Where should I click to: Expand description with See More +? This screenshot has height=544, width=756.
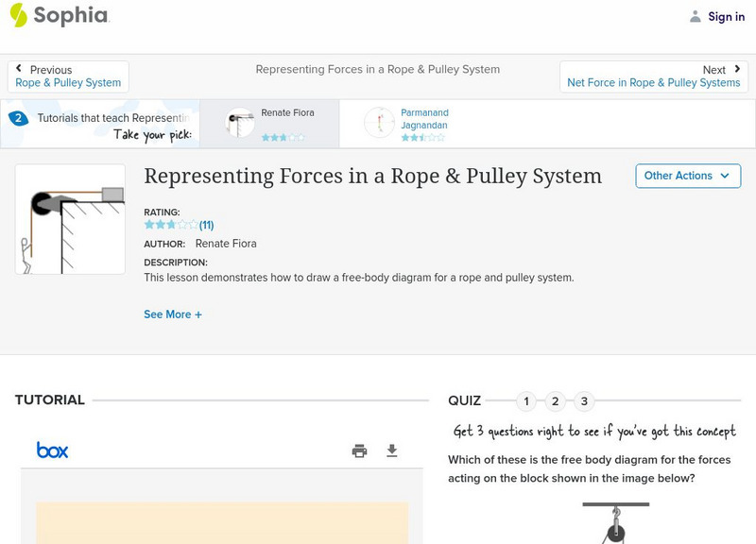pos(173,314)
